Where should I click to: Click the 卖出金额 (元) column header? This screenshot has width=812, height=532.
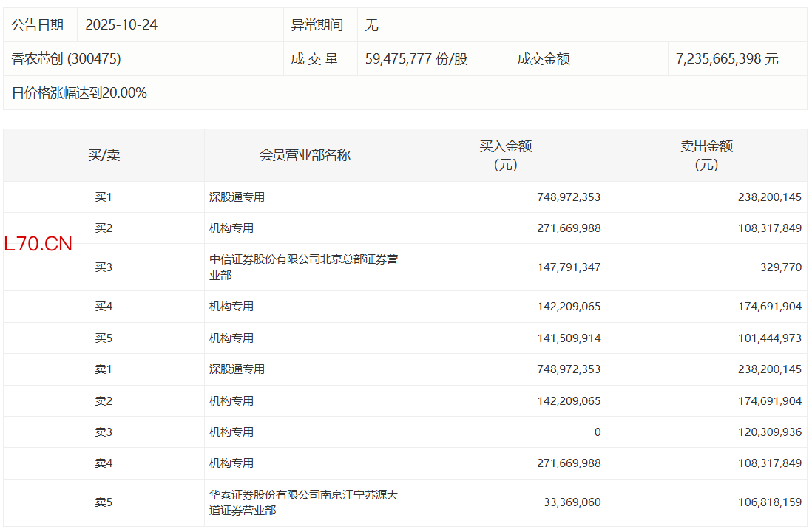[x=706, y=155]
